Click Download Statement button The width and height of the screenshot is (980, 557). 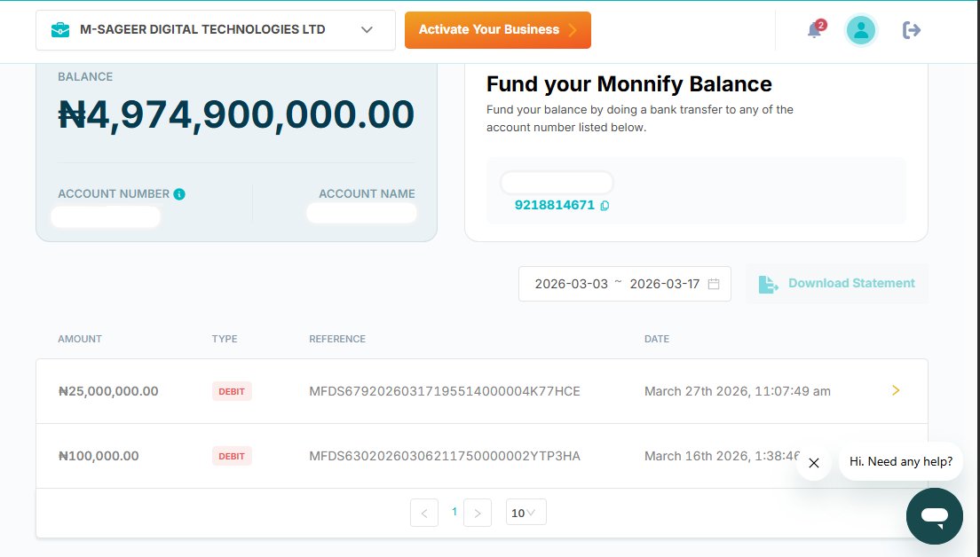point(837,284)
